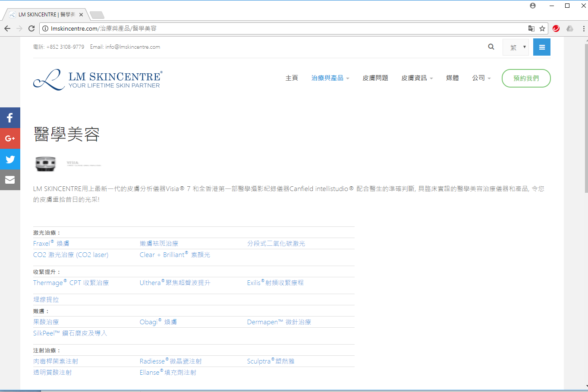The image size is (588, 392).
Task: Share page via email envelope sidebar icon
Action: 10,180
